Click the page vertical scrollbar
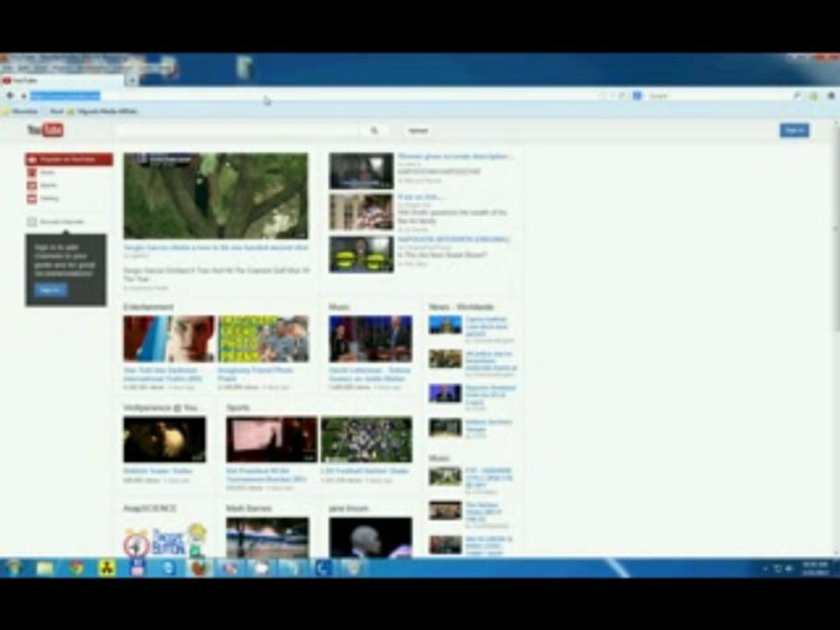This screenshot has height=630, width=840. [836, 338]
